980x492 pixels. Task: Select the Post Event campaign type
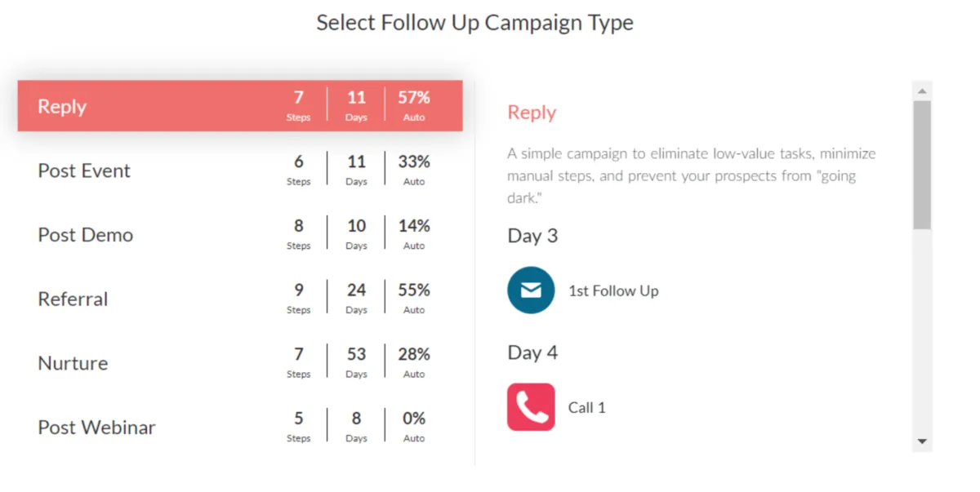point(84,171)
